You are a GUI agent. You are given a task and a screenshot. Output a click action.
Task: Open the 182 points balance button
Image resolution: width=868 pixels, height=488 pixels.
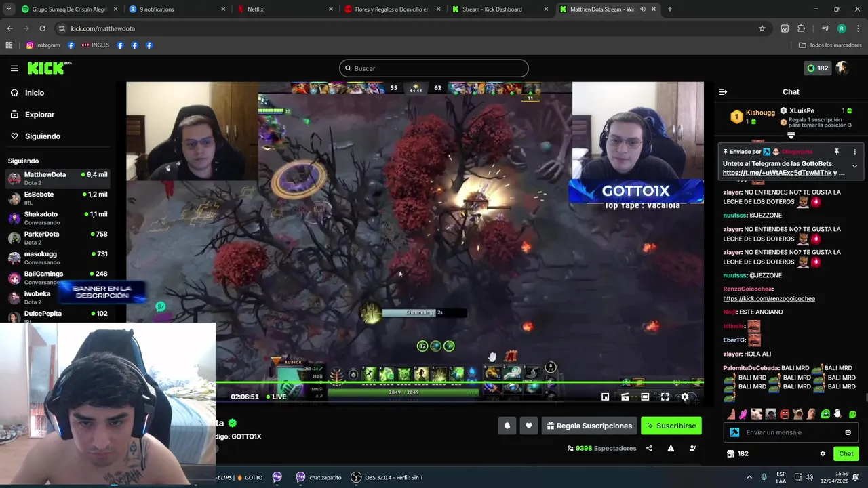tap(817, 68)
